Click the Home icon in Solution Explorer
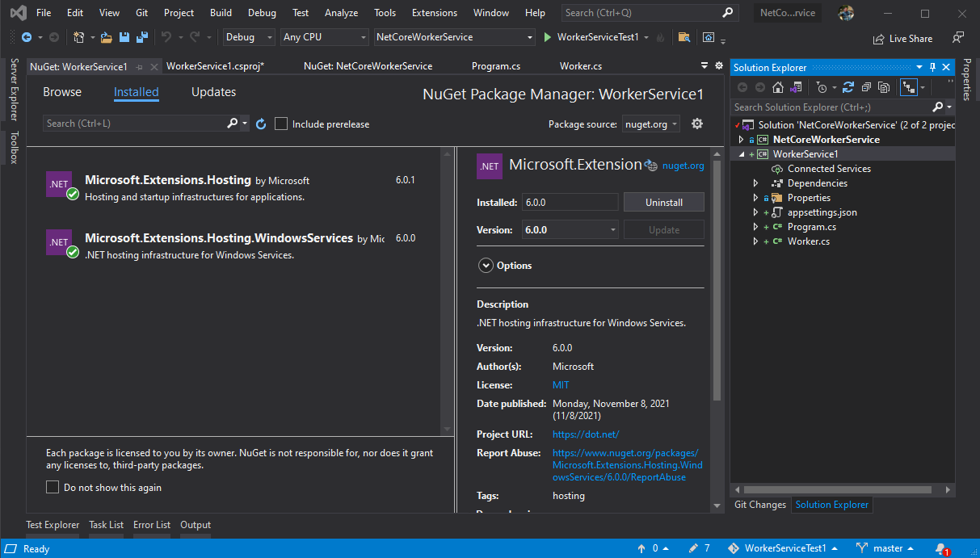The width and height of the screenshot is (980, 558). 778,87
